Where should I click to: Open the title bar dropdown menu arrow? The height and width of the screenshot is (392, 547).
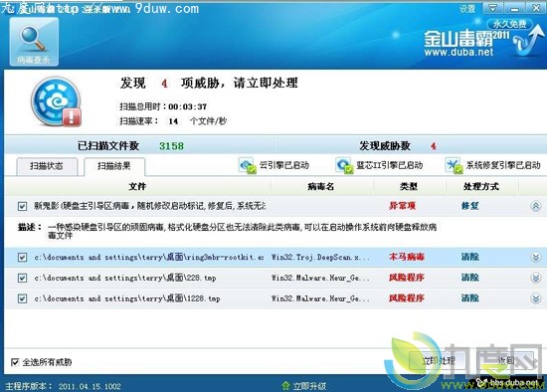tap(492, 8)
